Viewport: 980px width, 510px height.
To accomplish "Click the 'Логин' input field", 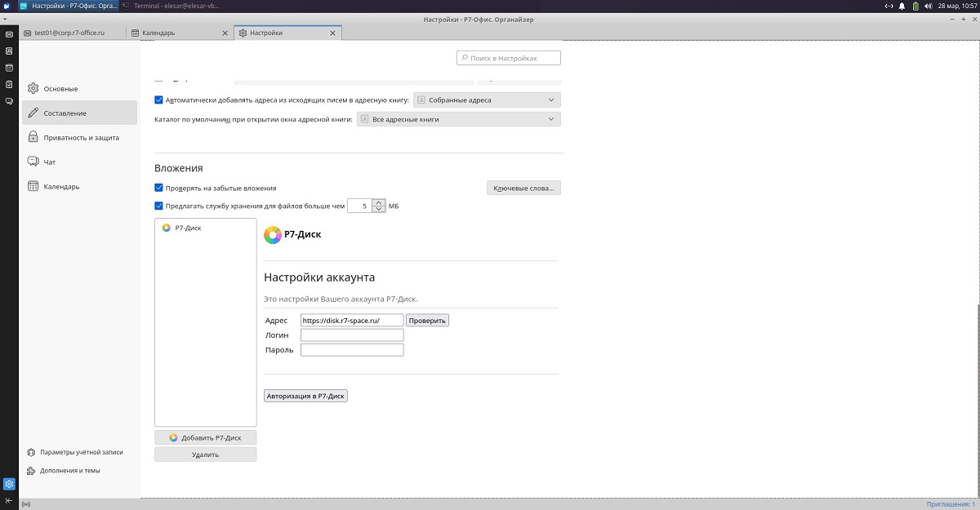I will (352, 335).
